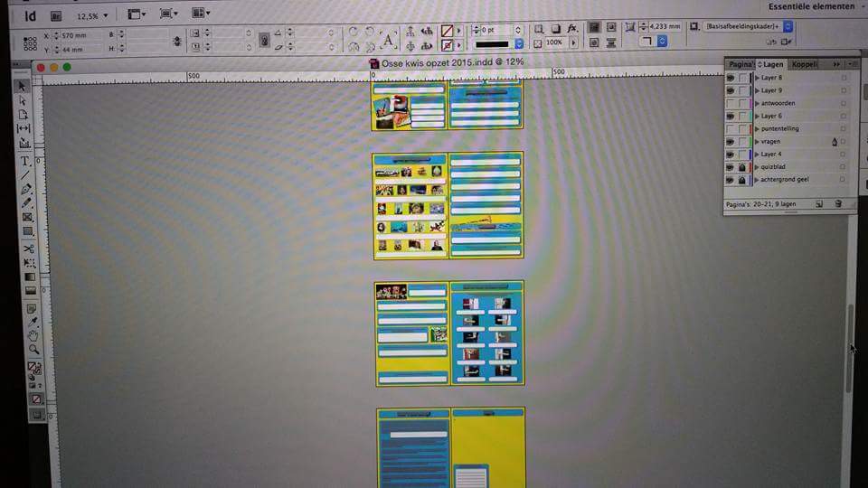Viewport: 868px width, 488px height.
Task: Select the Hand tool
Action: [33, 336]
